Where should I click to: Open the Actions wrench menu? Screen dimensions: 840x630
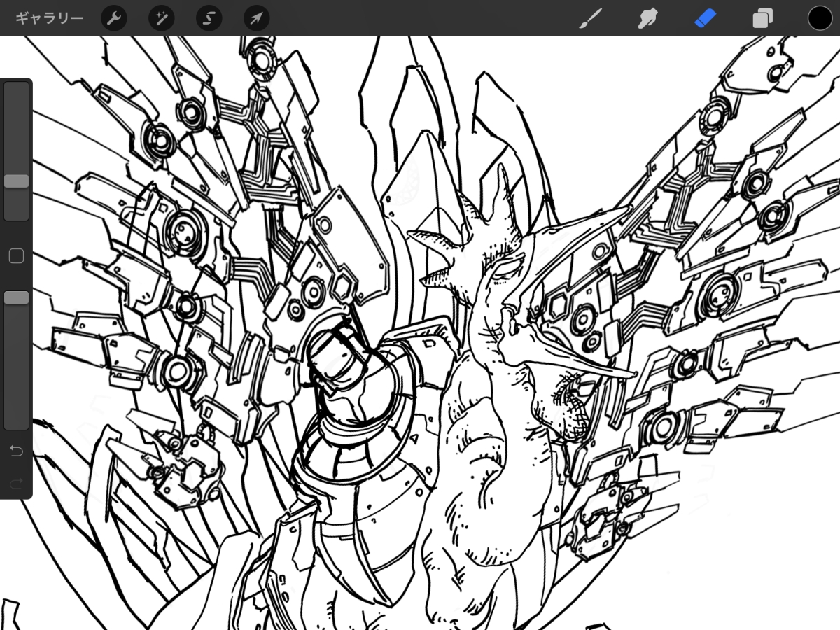coord(114,18)
